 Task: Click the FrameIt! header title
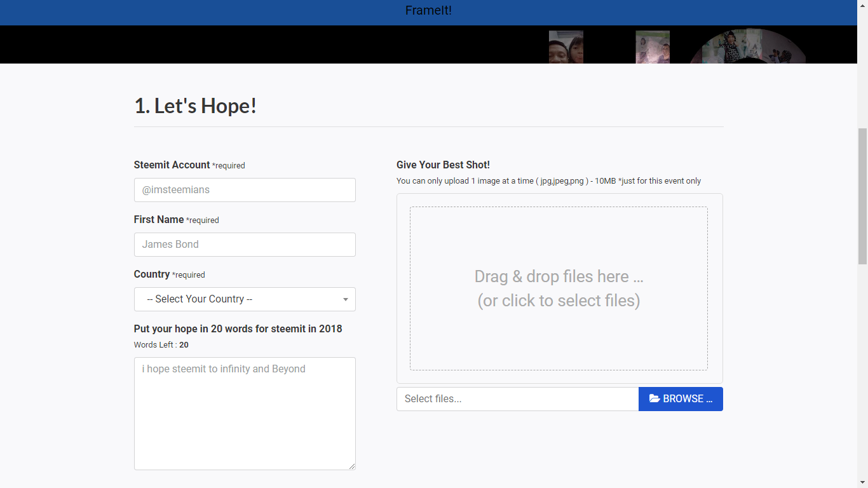tap(428, 10)
